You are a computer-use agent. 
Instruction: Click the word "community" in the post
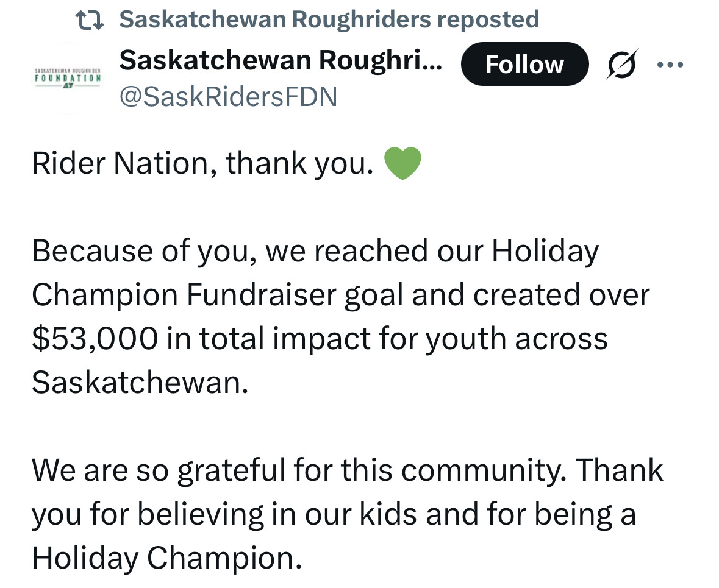point(477,471)
